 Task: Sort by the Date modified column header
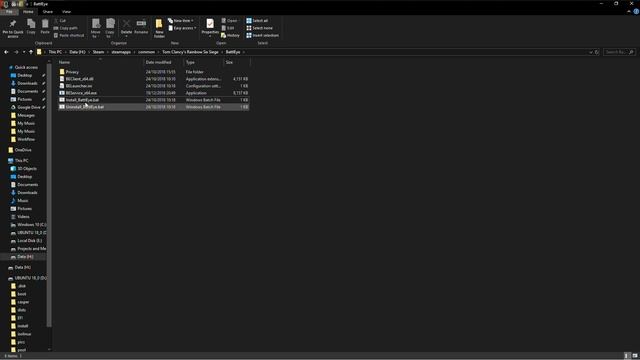point(163,62)
